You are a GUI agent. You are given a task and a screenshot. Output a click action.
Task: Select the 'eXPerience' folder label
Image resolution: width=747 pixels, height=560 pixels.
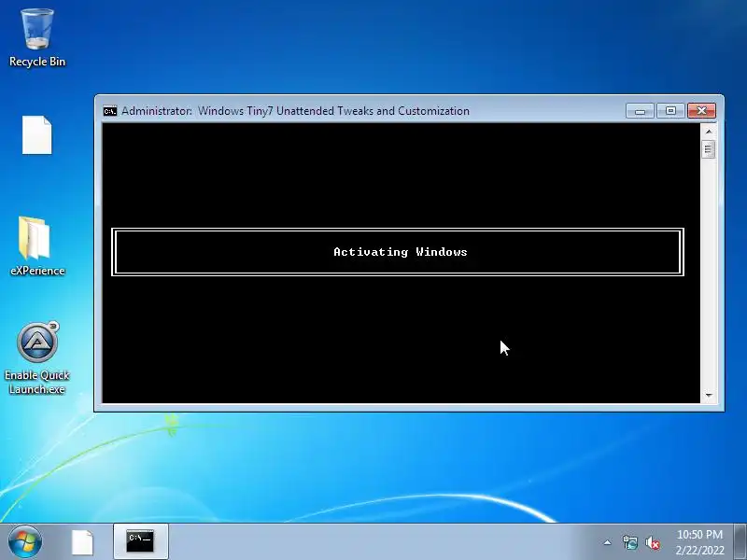(37, 271)
